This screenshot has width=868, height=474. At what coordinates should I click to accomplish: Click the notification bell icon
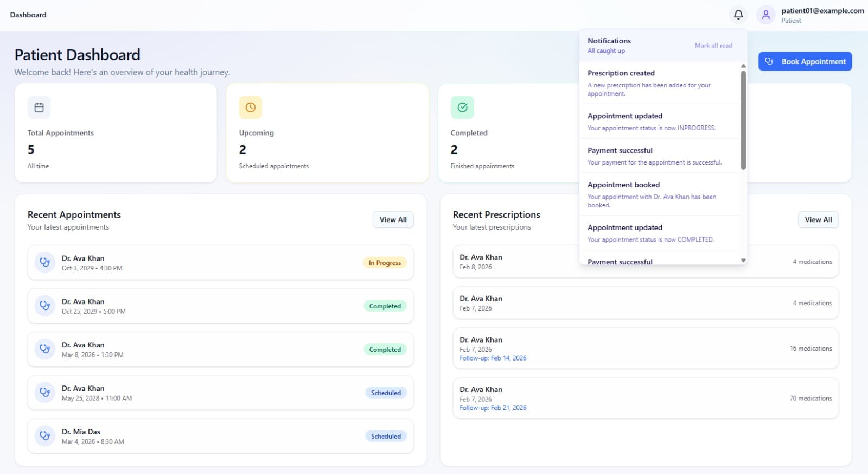[738, 15]
